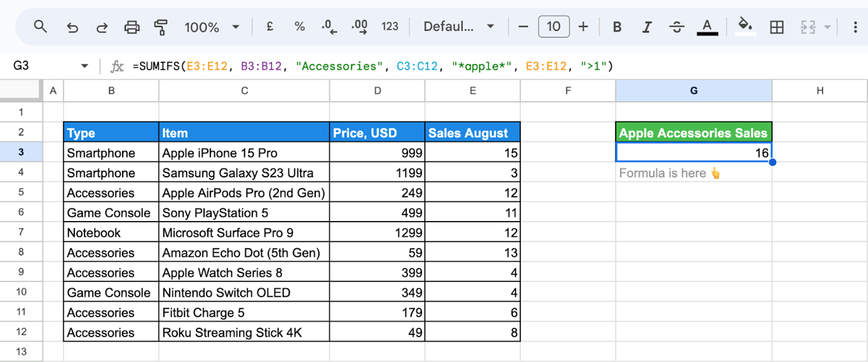The image size is (868, 362).
Task: Increase font size with plus button
Action: [x=583, y=27]
